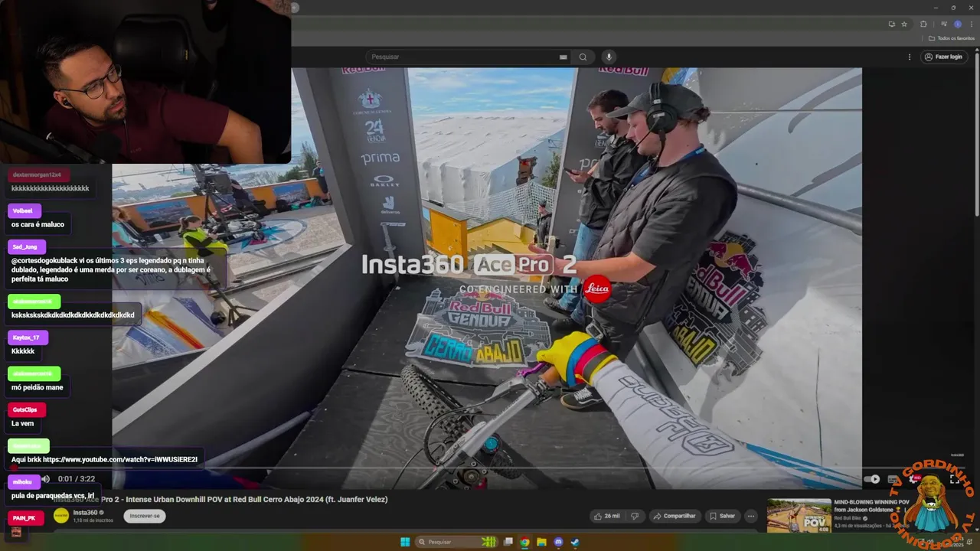Image resolution: width=980 pixels, height=551 pixels.
Task: Click the install/cast icon in the address bar
Action: pos(891,24)
